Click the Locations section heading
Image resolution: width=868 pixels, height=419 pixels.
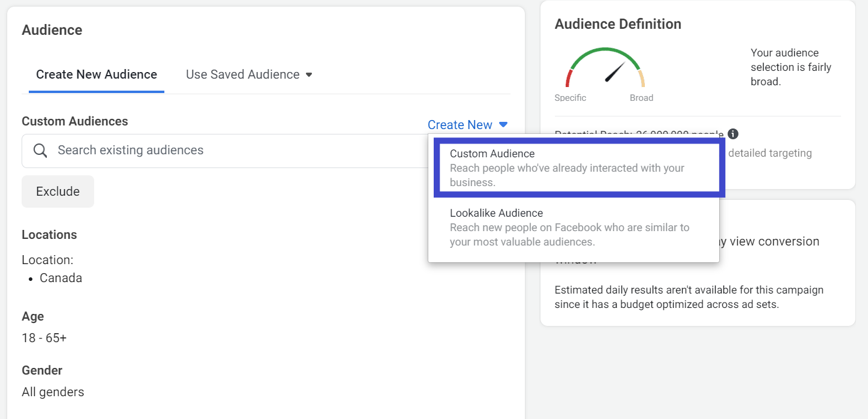[x=49, y=235]
